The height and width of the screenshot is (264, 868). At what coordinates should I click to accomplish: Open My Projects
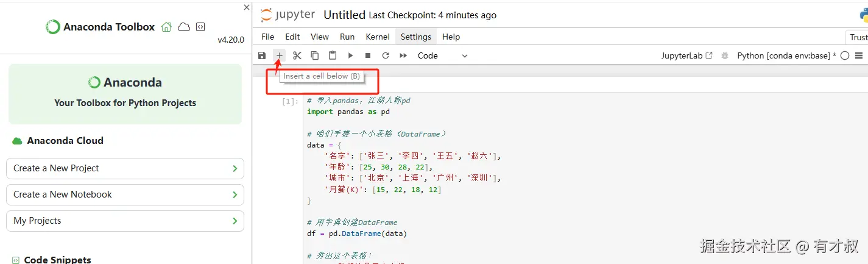(125, 221)
